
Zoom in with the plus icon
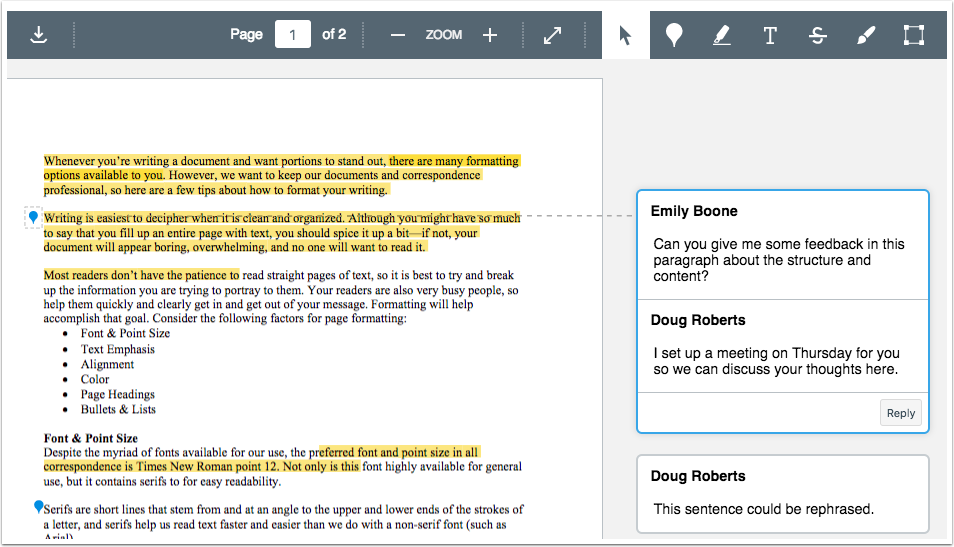(490, 35)
